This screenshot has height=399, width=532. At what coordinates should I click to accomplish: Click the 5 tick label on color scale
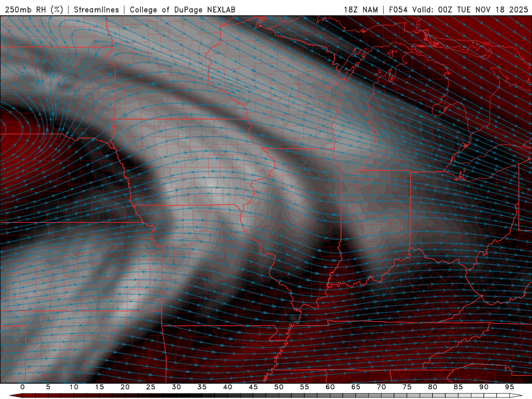pyautogui.click(x=48, y=387)
